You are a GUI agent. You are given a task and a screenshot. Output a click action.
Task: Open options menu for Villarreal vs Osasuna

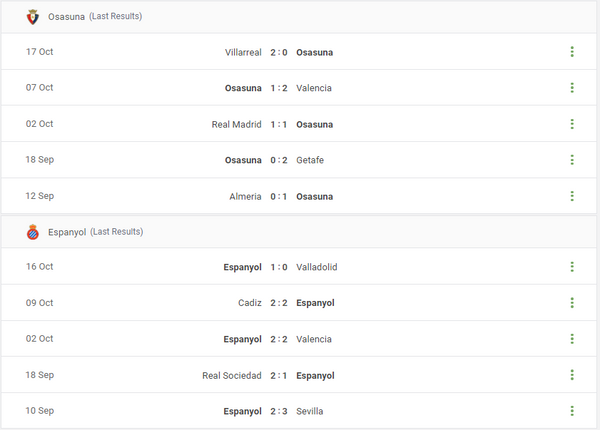click(572, 52)
